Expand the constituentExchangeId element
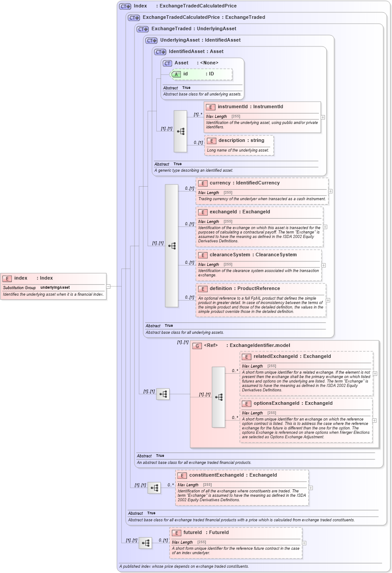 pos(311,488)
